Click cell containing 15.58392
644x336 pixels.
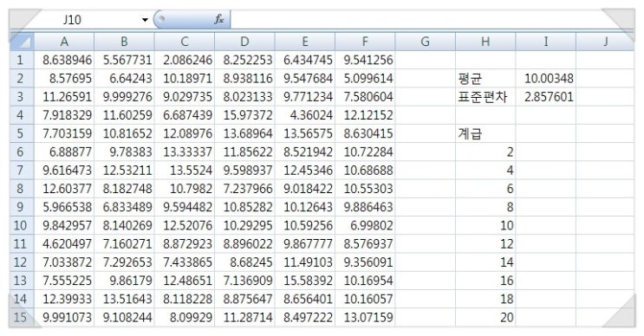(305, 281)
